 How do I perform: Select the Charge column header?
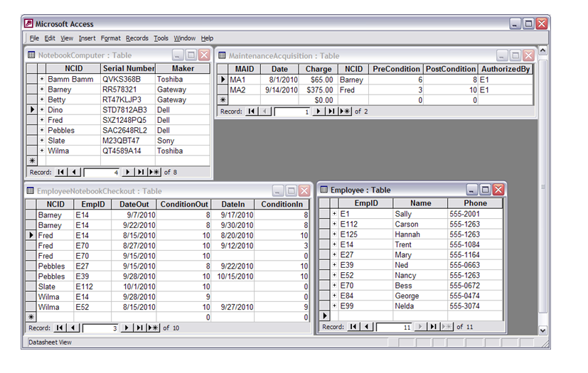[319, 70]
